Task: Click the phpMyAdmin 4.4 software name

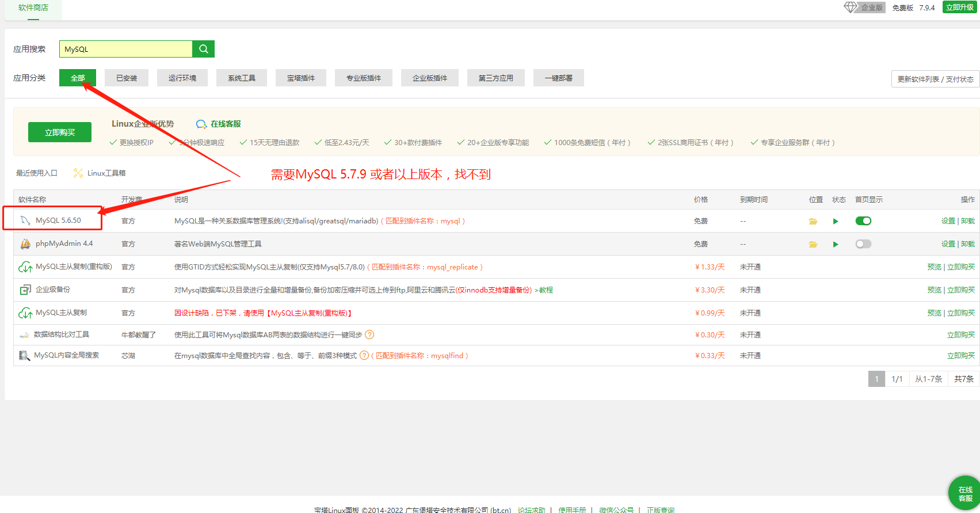Action: pos(64,244)
